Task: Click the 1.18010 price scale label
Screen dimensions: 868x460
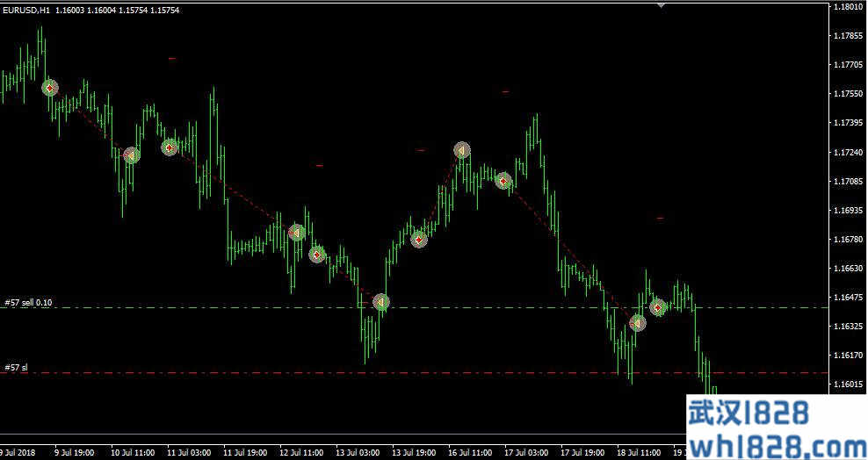Action: [x=847, y=7]
